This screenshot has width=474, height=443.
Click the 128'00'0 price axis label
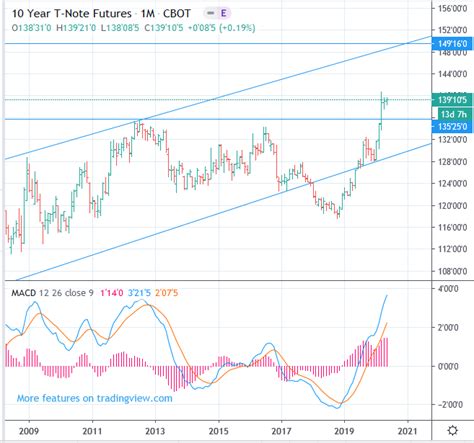pyautogui.click(x=452, y=162)
